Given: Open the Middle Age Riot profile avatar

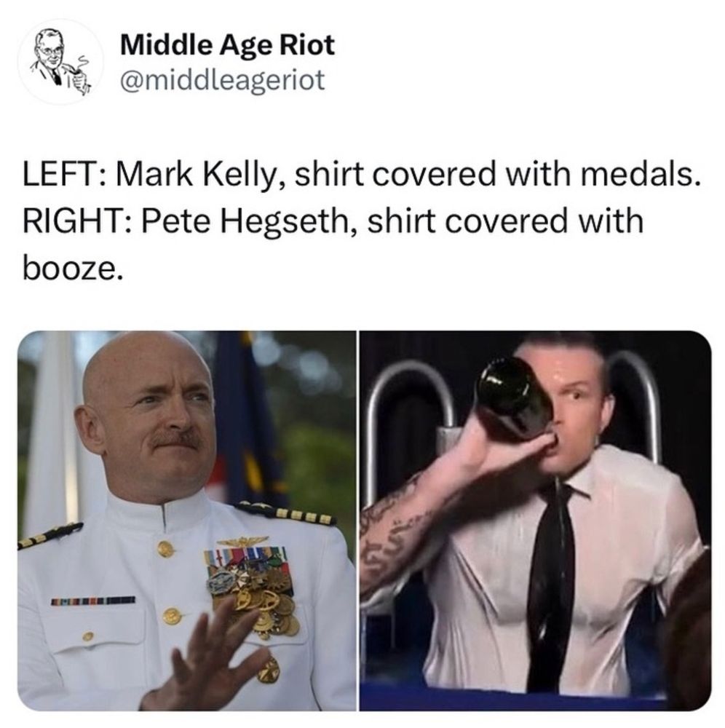Looking at the screenshot, I should pyautogui.click(x=60, y=61).
